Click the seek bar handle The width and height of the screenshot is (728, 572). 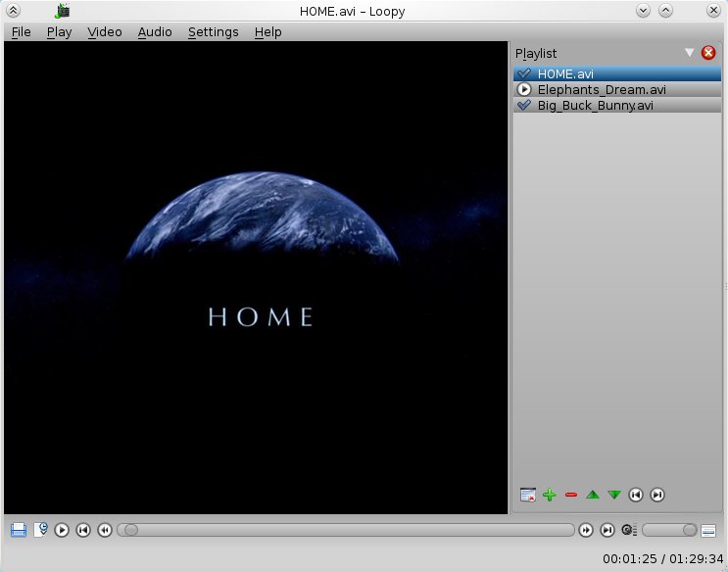tap(131, 530)
